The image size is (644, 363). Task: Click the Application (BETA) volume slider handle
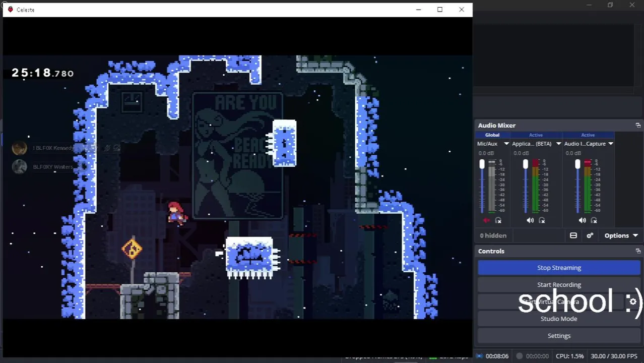coord(526,164)
